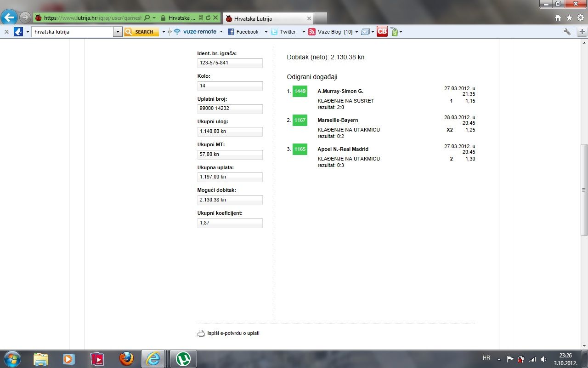Open the Windows Start menu
588x368 pixels.
(11, 358)
